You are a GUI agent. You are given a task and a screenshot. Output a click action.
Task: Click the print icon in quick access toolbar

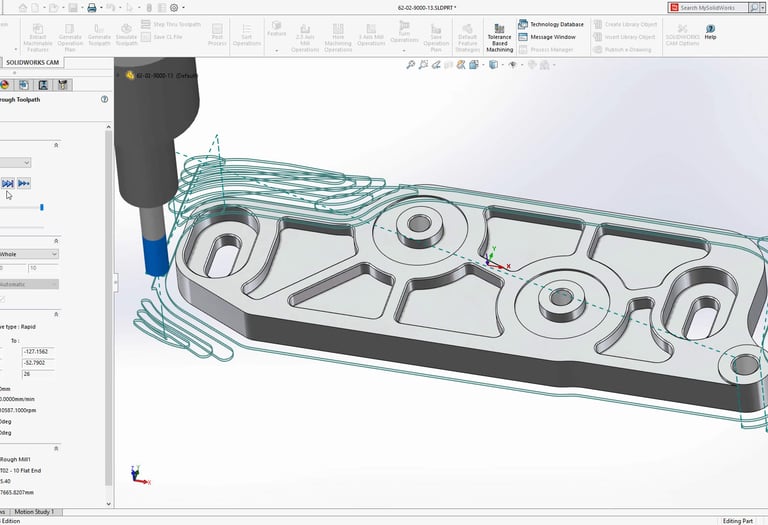[92, 7]
